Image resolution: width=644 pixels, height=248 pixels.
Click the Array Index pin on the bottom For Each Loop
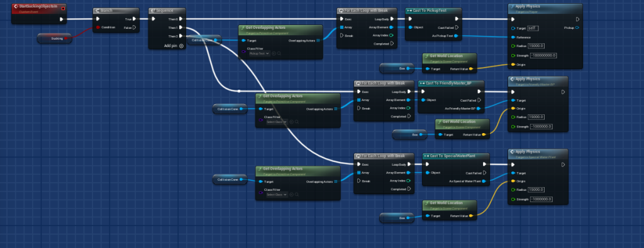408,181
